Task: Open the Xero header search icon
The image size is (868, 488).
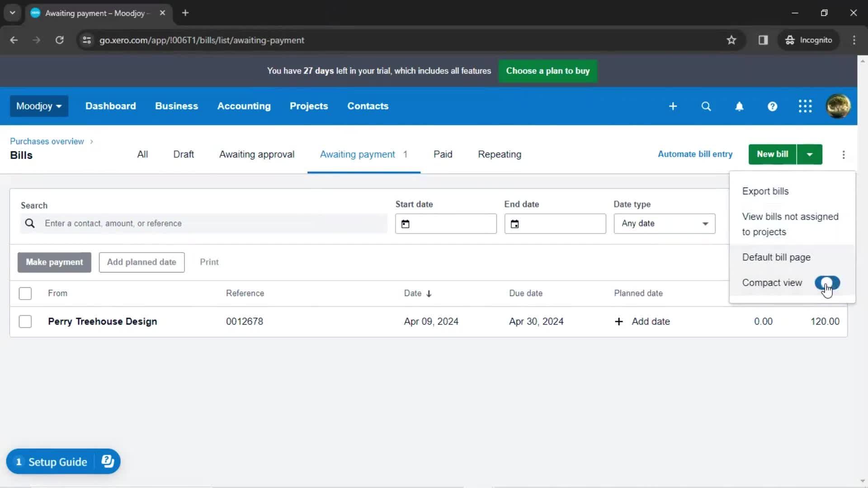Action: tap(706, 106)
